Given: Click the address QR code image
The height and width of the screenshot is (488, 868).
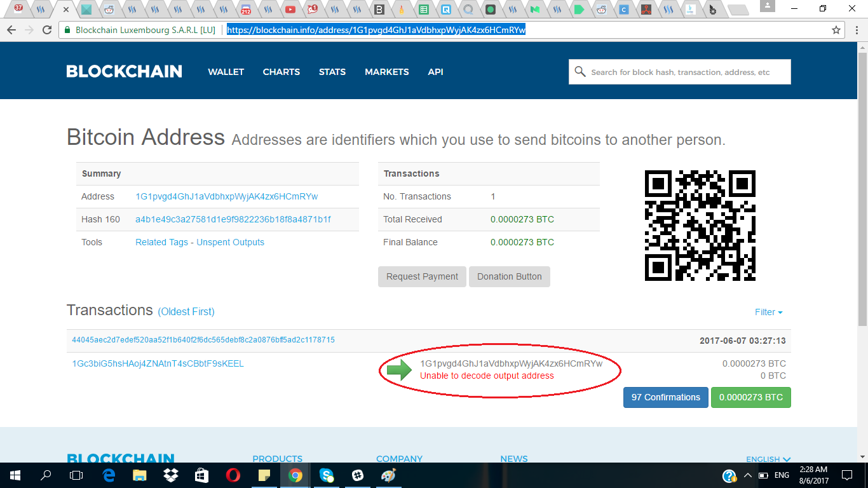Looking at the screenshot, I should click(x=700, y=226).
